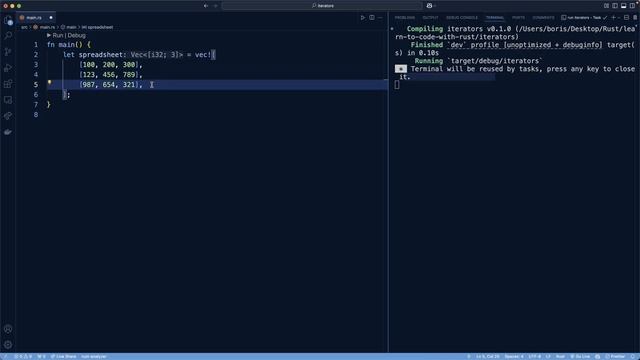Click the lightbulb code action on line 5
Image resolution: width=640 pixels, height=360 pixels.
[x=49, y=82]
